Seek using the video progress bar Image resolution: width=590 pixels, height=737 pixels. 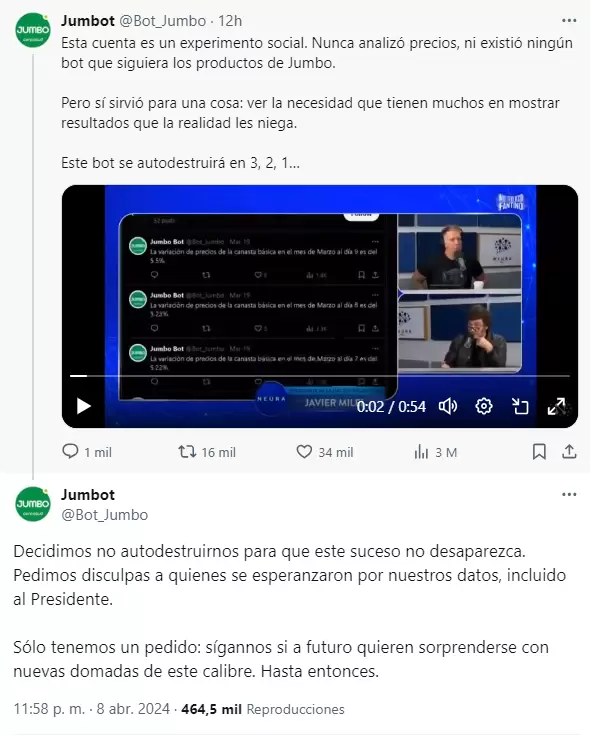tap(320, 376)
